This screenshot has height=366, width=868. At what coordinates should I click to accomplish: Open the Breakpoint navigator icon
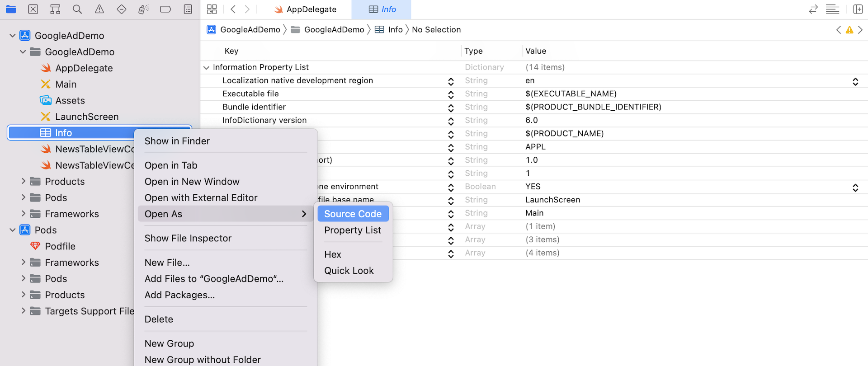165,9
